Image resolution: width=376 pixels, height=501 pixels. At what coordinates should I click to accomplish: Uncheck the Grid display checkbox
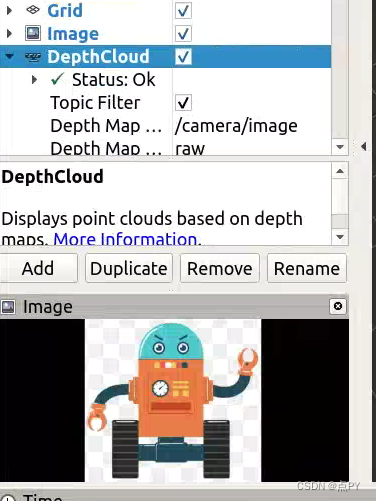[183, 10]
